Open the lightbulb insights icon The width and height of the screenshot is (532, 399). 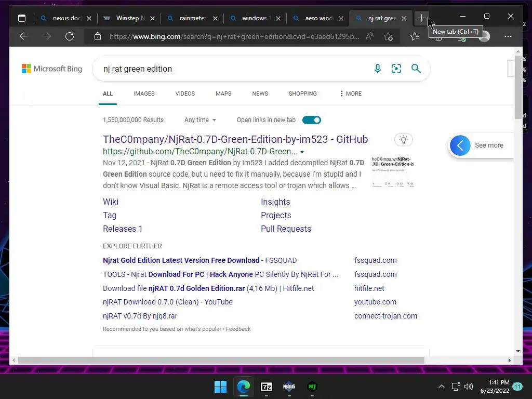403,139
